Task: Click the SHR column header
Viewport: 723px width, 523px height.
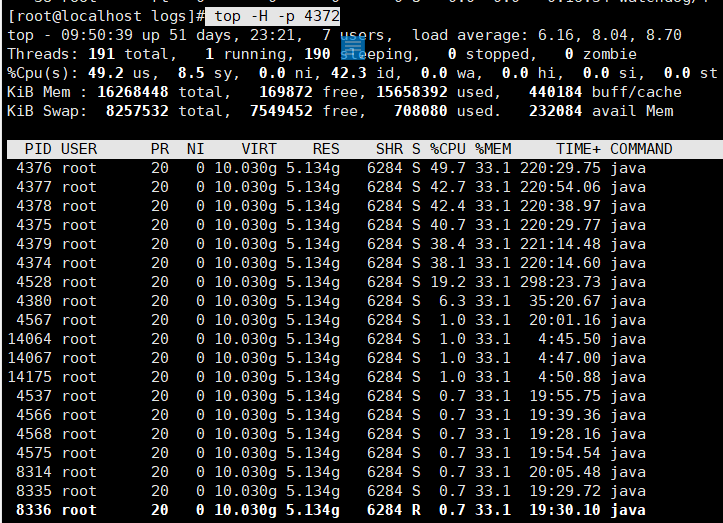Action: 389,149
